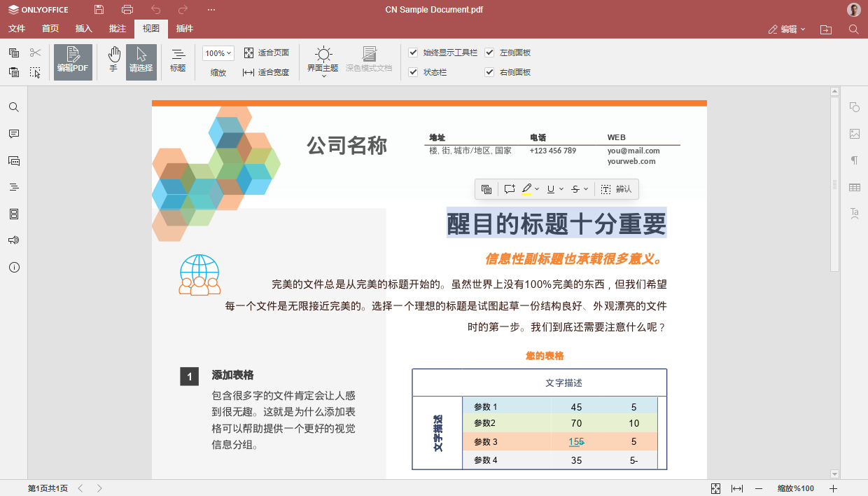Add a comment from the floating toolbar
Viewport: 868px width, 496px height.
click(x=510, y=189)
